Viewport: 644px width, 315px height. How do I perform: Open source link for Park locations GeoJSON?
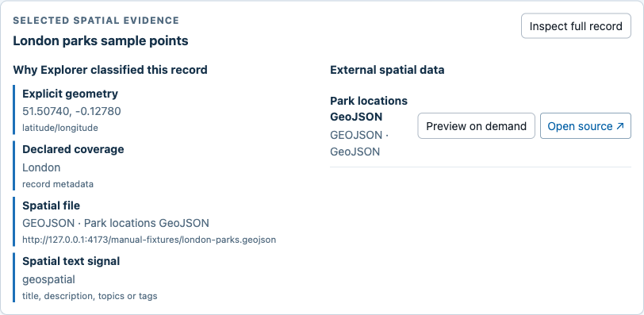click(x=585, y=125)
